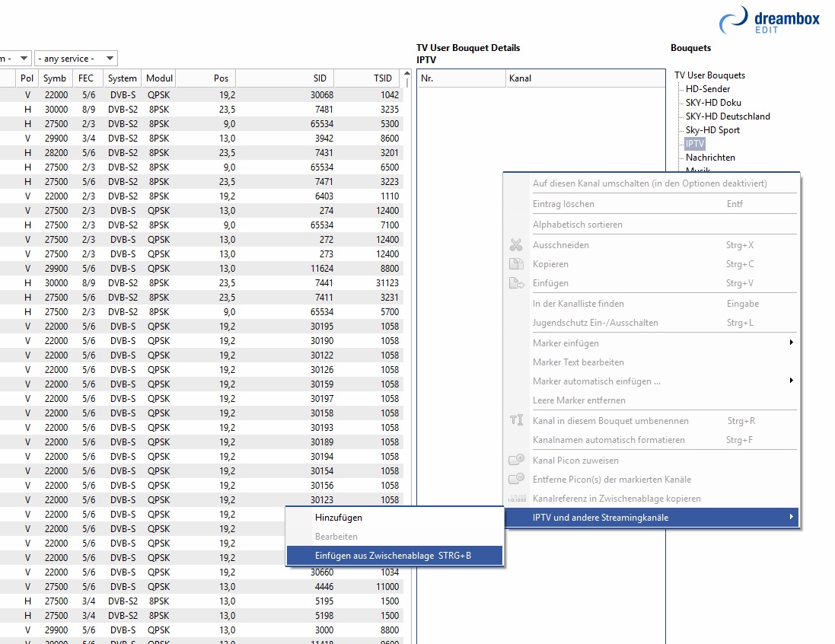Click the rename icon beside Kanal in diesem Bouquet umbenennen

516,421
